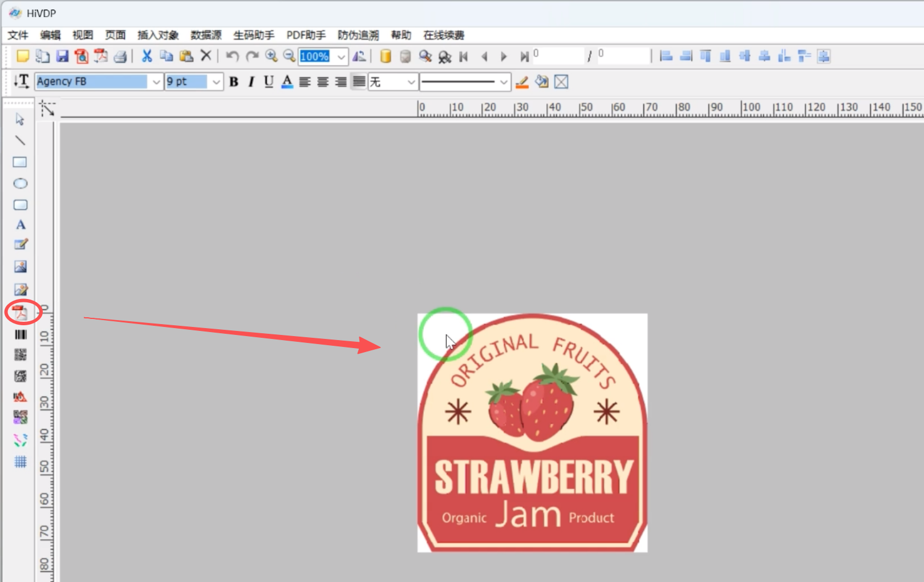Toggle Italic formatting
This screenshot has width=924, height=582.
(x=251, y=82)
